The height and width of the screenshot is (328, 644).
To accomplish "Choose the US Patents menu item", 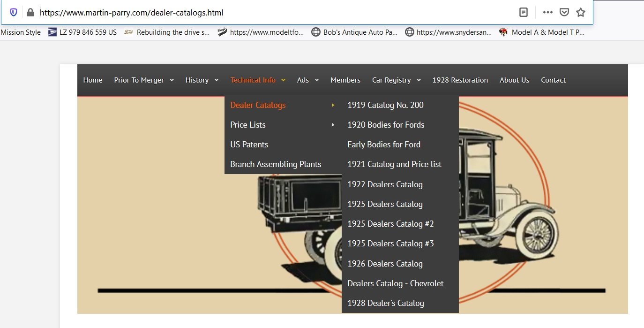I will (x=249, y=145).
